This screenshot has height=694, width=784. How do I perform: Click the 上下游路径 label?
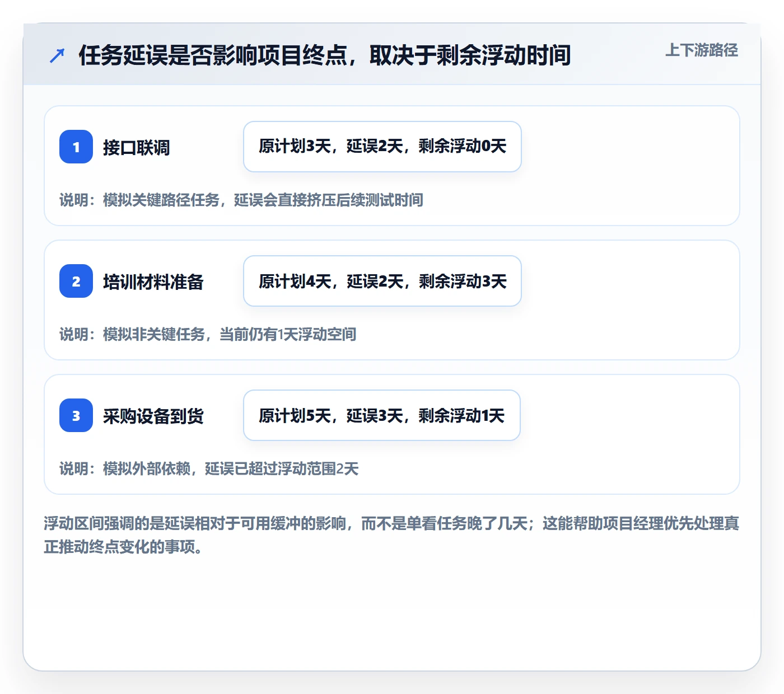tap(702, 50)
